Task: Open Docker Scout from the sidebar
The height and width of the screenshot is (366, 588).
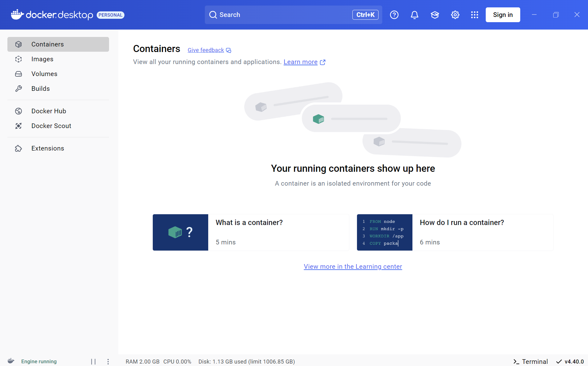Action: tap(51, 126)
